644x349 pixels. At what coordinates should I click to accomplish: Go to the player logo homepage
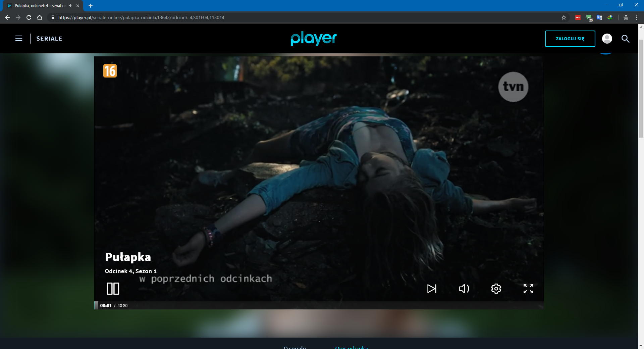pos(314,39)
